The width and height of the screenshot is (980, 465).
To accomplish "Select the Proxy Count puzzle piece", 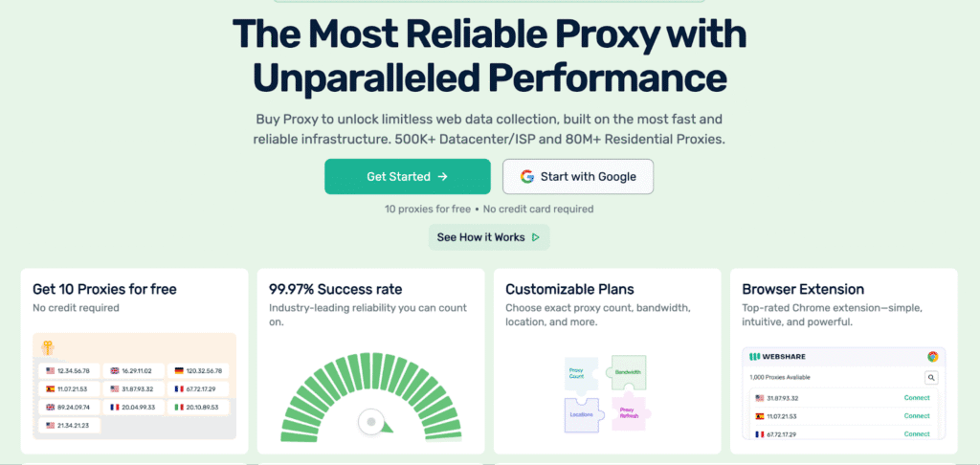I will click(581, 374).
